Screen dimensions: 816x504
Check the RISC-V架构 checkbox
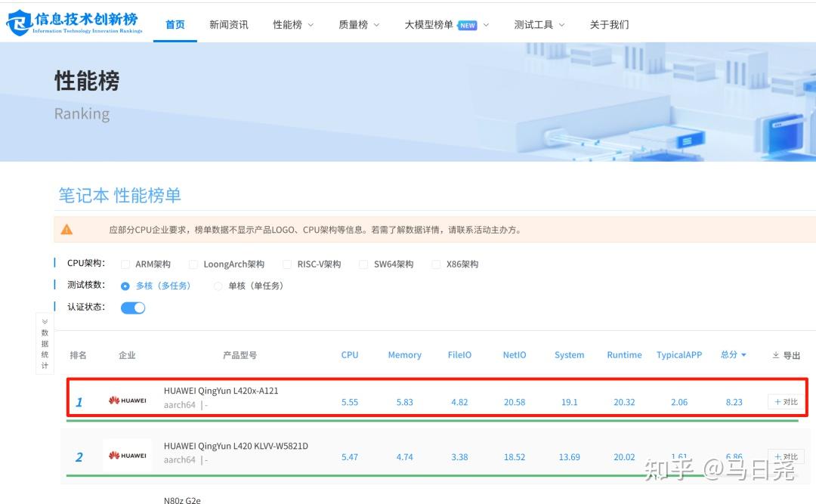coord(287,264)
